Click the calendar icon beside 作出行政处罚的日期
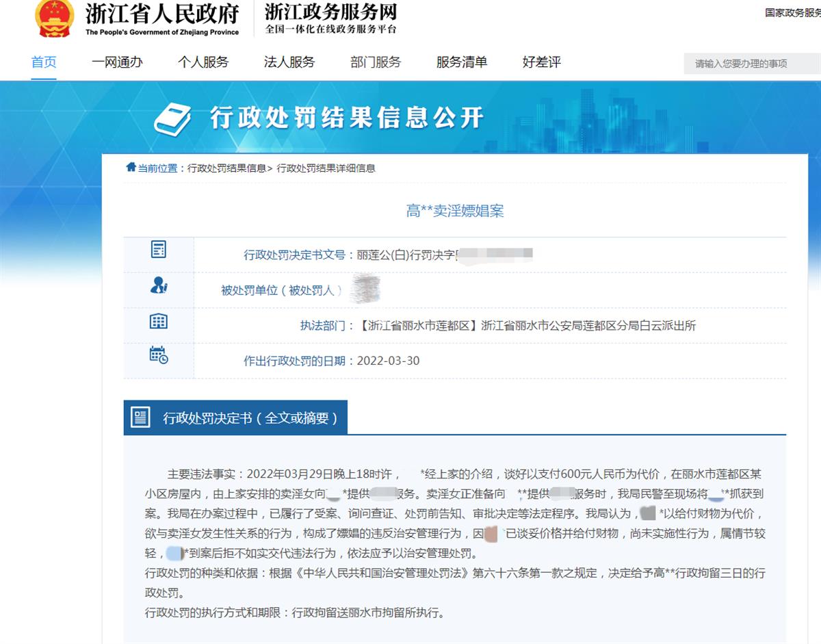The image size is (821, 644). point(159,355)
